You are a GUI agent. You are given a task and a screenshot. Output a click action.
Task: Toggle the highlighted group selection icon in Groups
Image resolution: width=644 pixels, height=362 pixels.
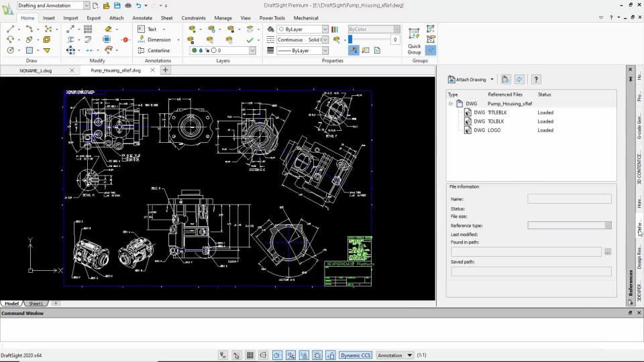pos(431,50)
